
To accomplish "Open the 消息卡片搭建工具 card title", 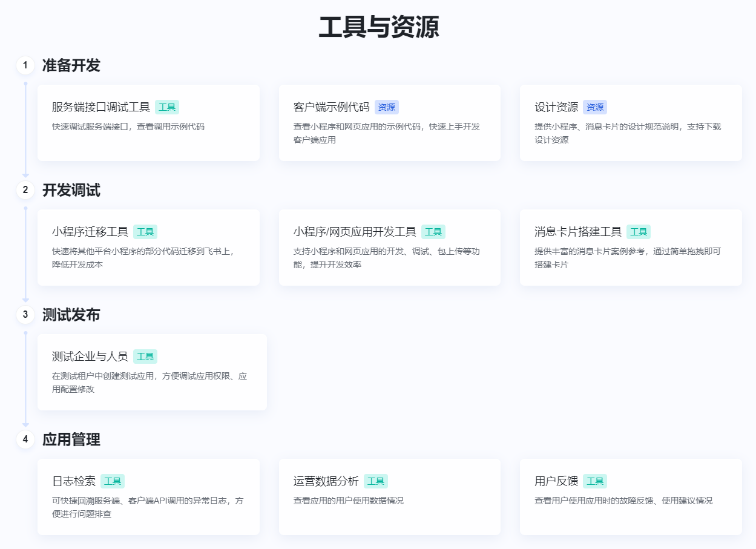I will point(578,232).
